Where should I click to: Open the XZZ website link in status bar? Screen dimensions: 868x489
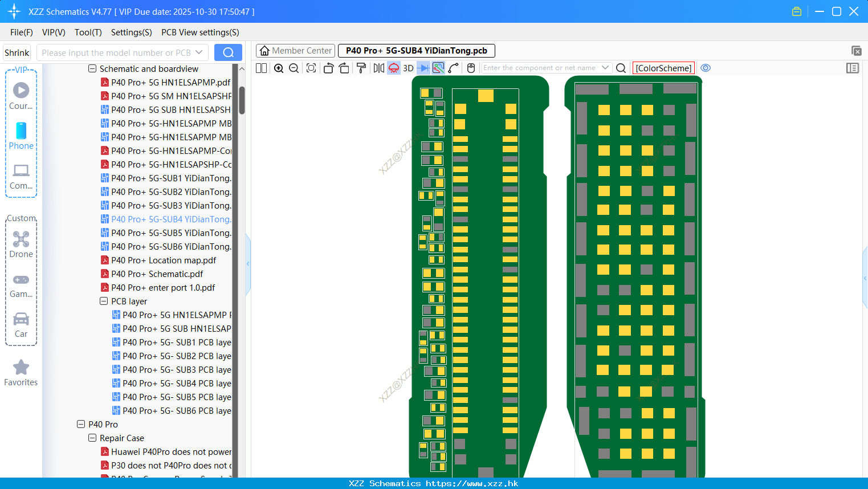(472, 483)
